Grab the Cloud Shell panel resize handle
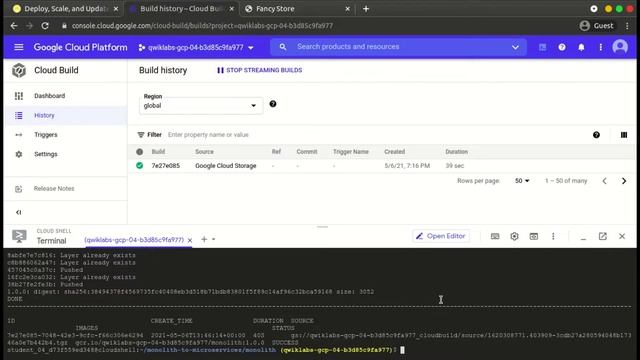Screen dimensions: 640x360 (x=322, y=227)
